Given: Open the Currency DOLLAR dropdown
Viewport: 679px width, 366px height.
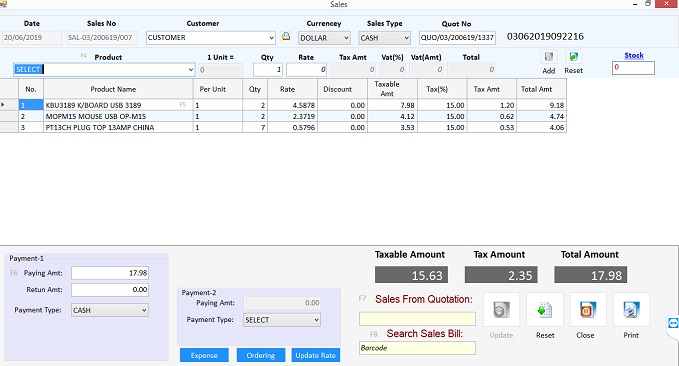Looking at the screenshot, I should click(x=346, y=38).
